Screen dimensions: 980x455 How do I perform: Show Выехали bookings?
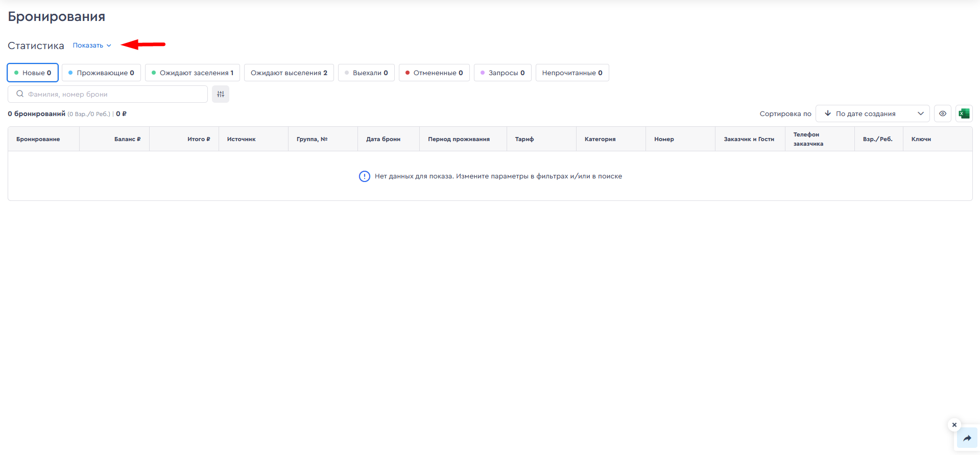(x=366, y=73)
